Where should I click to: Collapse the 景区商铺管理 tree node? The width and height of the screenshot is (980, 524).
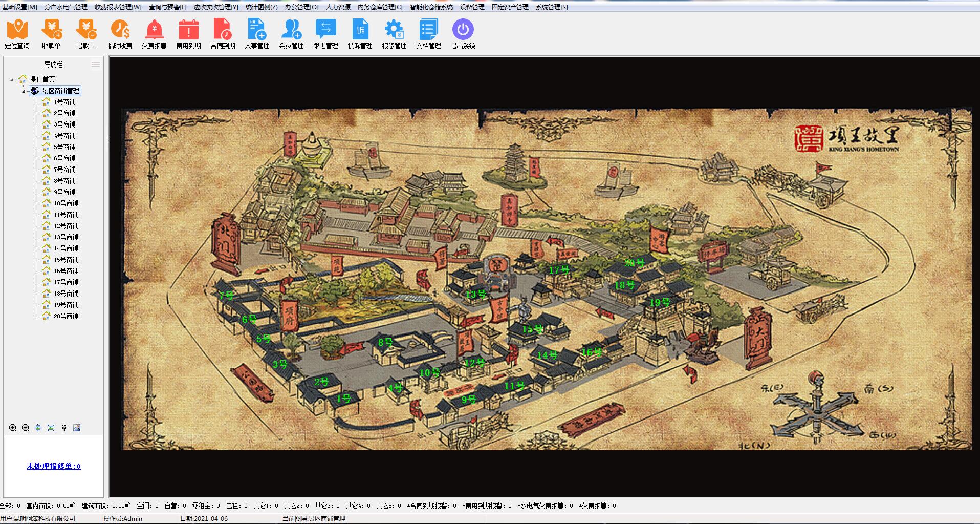coord(24,91)
